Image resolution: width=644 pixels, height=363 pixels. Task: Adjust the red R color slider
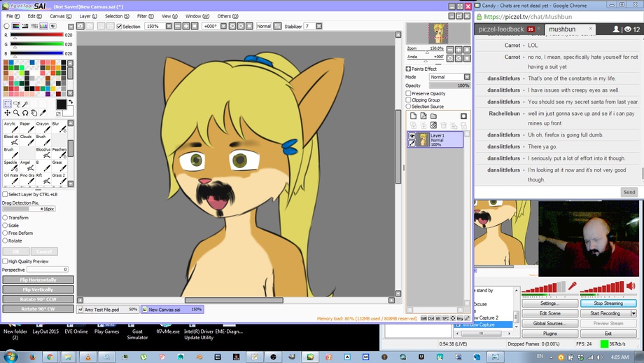click(37, 35)
